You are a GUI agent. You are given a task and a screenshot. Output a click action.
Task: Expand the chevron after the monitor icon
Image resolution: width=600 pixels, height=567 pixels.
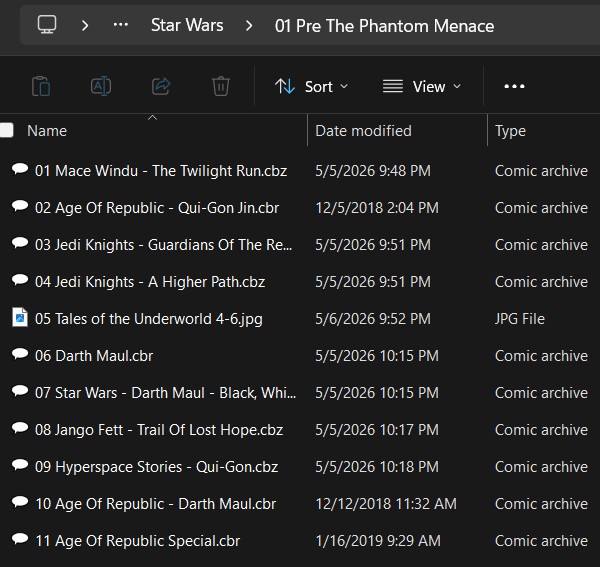[x=85, y=26]
